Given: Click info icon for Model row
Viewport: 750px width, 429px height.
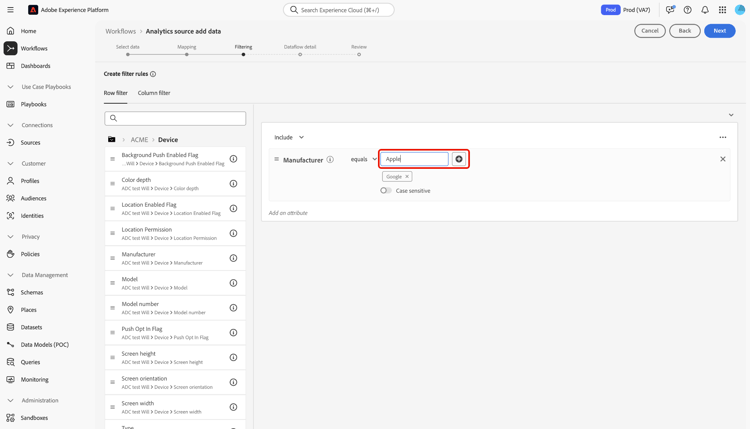Looking at the screenshot, I should (233, 283).
